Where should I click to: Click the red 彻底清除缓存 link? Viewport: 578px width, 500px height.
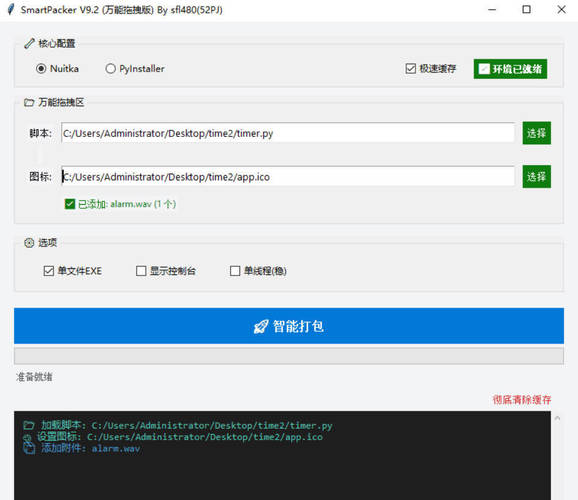522,400
